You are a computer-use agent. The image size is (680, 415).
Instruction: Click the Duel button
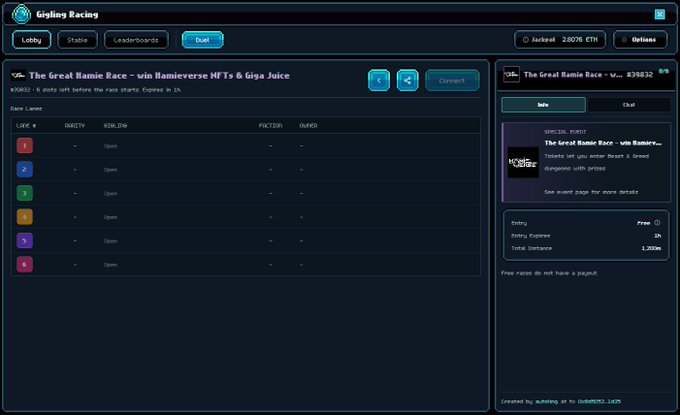coord(203,40)
